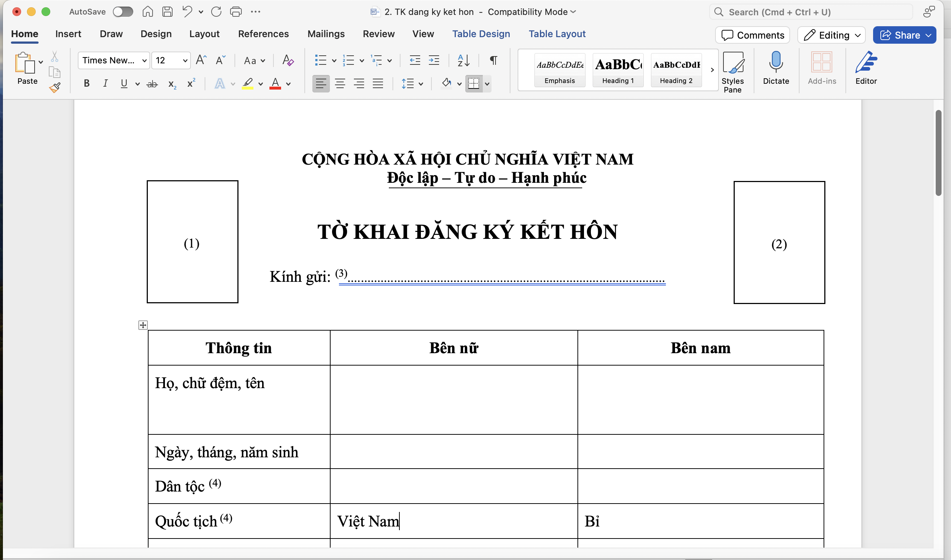This screenshot has width=951, height=560.
Task: Switch to the Design tab
Action: click(x=156, y=33)
